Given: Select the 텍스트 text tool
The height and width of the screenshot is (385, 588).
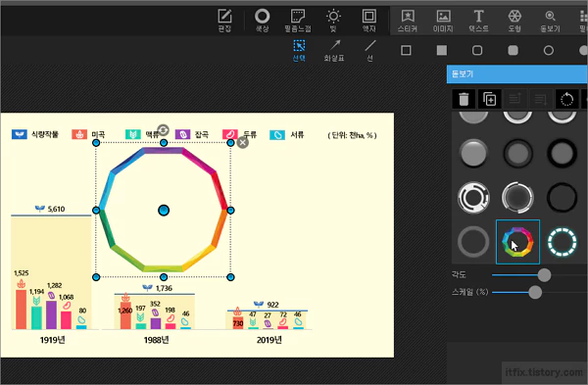Looking at the screenshot, I should (x=478, y=21).
